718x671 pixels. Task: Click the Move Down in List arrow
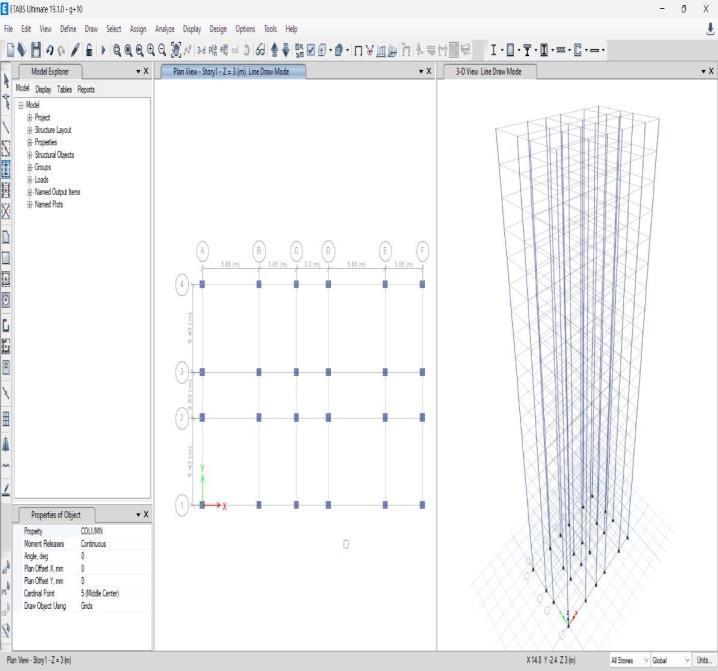[x=286, y=49]
